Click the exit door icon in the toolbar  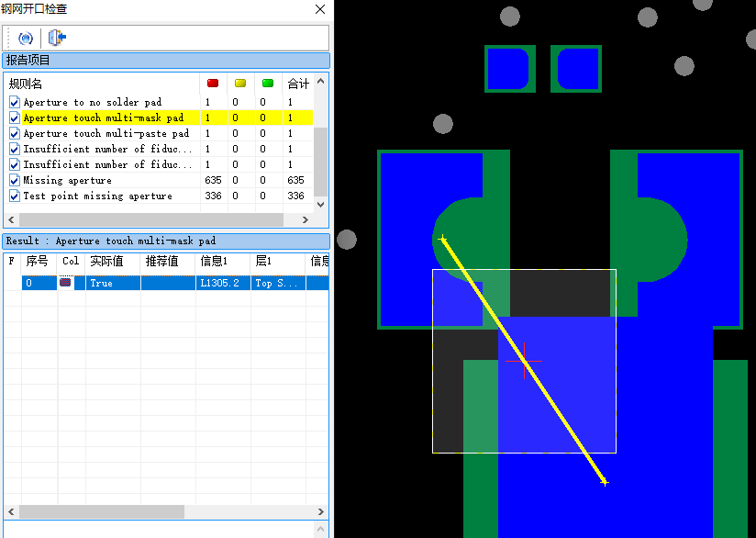57,37
